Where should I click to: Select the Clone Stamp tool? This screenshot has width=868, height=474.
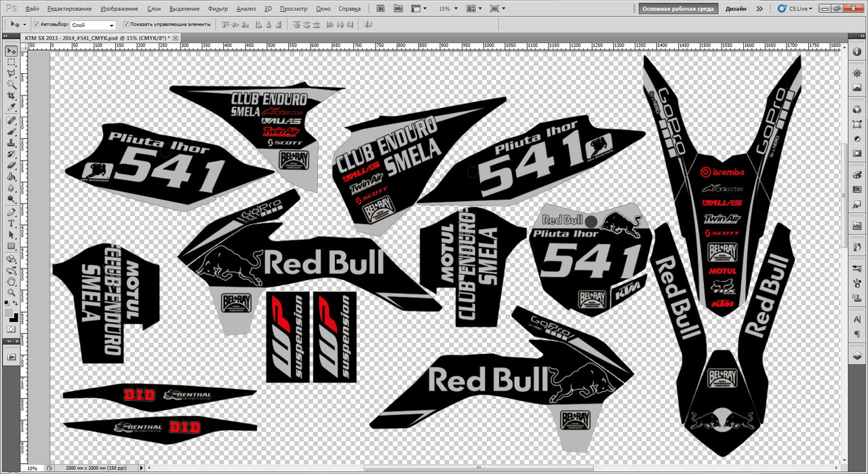(12, 143)
